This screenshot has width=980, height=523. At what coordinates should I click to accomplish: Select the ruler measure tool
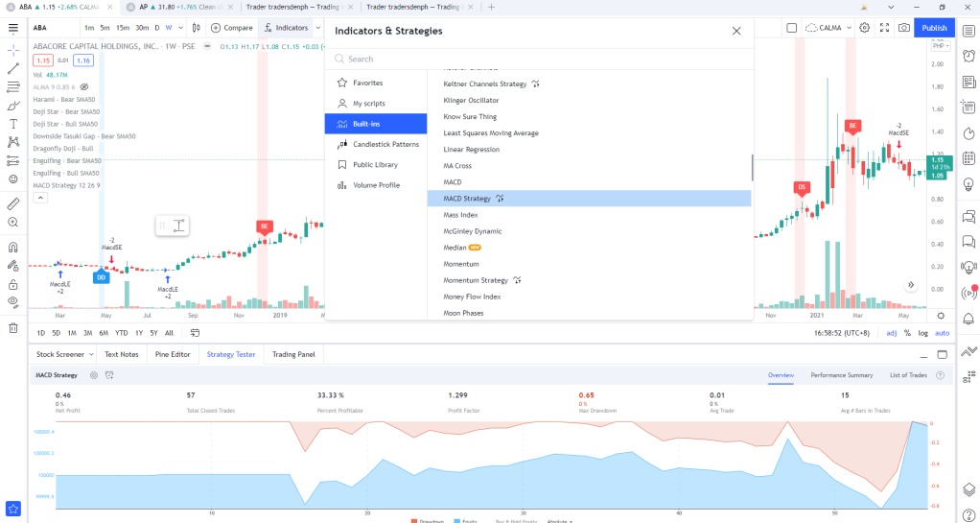pyautogui.click(x=13, y=204)
